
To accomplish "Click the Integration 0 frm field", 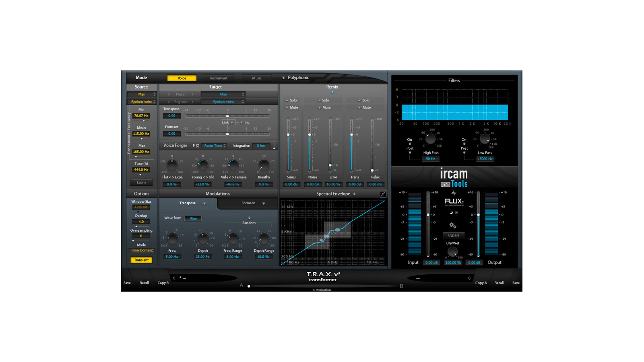I will [x=261, y=146].
